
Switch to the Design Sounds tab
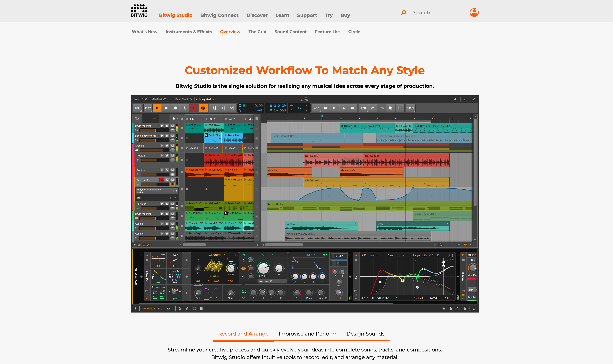(365, 334)
